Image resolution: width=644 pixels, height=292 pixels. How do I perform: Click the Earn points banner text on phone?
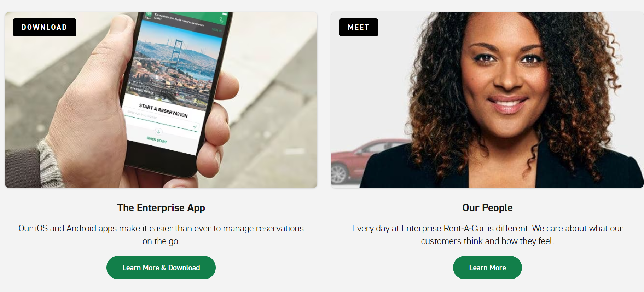pos(179,20)
